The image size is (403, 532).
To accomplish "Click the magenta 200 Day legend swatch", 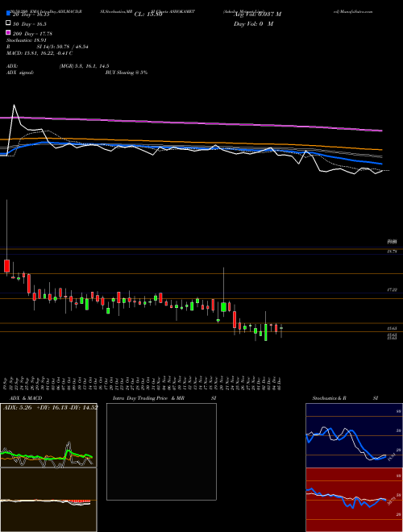I will (8, 32).
